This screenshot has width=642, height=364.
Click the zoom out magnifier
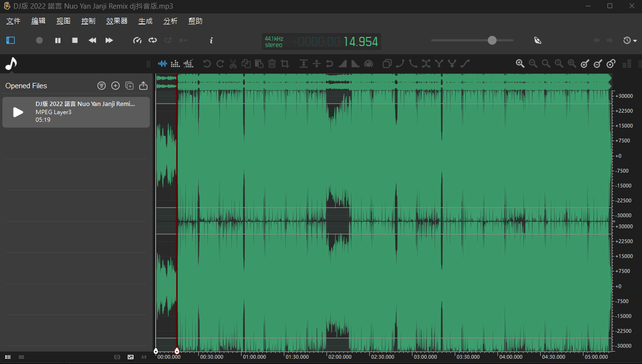pos(533,63)
